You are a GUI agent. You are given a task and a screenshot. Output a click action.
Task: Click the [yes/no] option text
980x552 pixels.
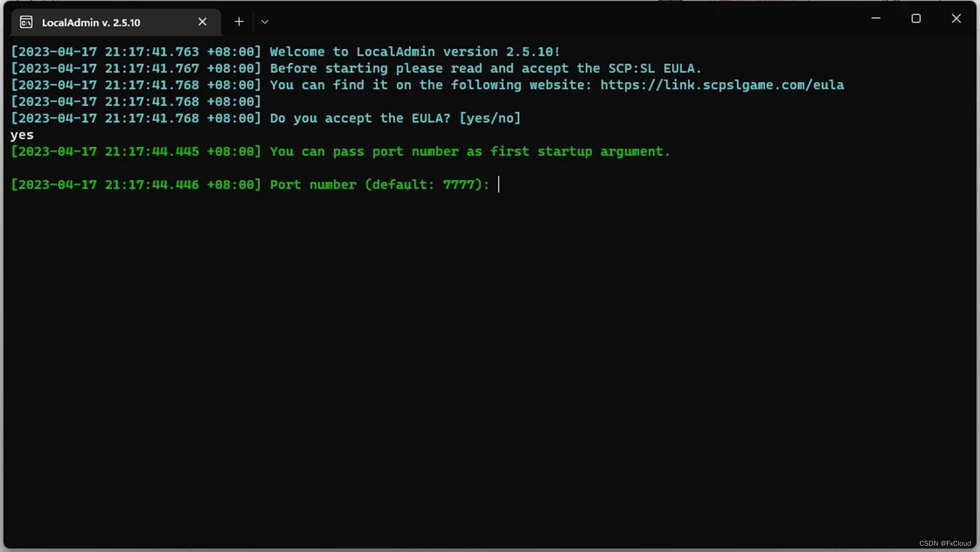(490, 119)
